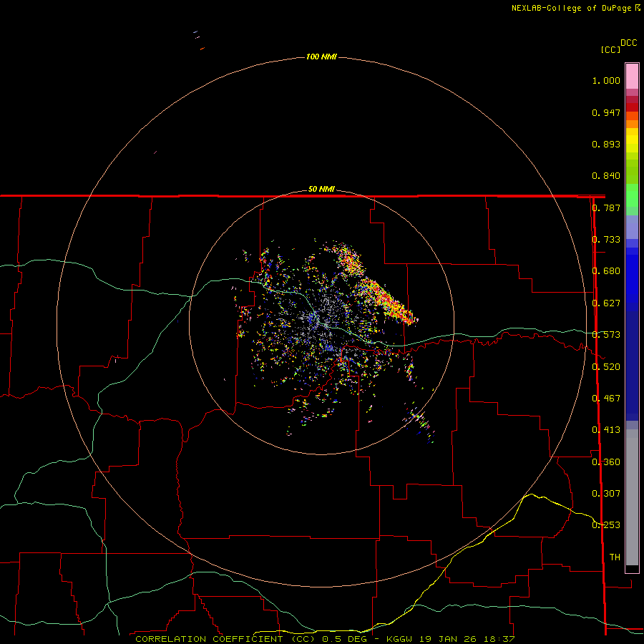Viewport: 644px width, 644px height.
Task: Click the 100 NMI range ring label
Action: (x=321, y=57)
